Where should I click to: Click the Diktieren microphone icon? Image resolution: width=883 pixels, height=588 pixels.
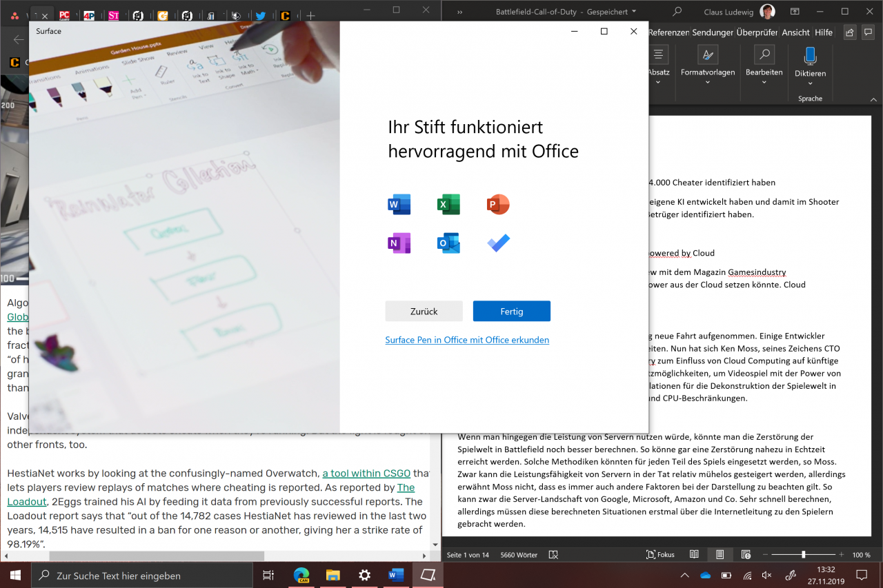(810, 56)
